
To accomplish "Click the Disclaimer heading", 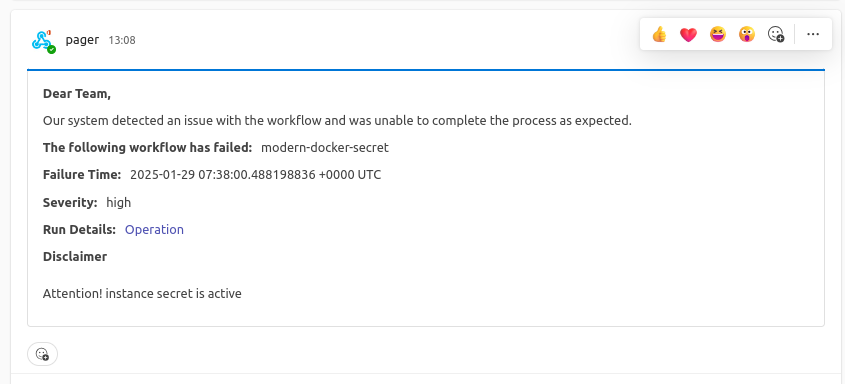I will click(75, 256).
